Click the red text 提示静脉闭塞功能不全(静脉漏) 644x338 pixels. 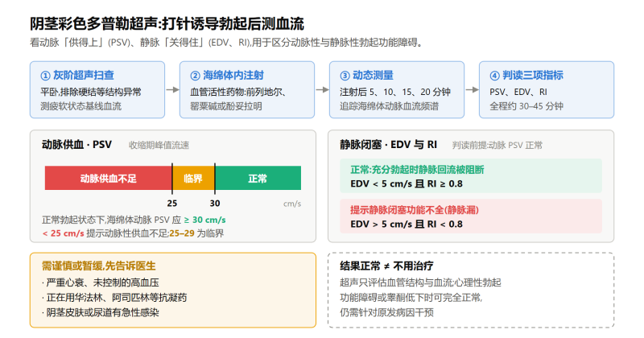click(415, 210)
